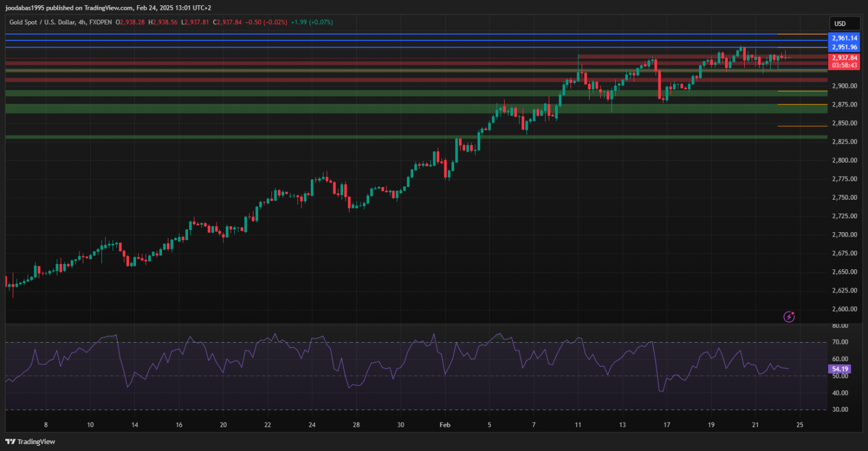Click the Feb label on the time axis

(x=444, y=425)
